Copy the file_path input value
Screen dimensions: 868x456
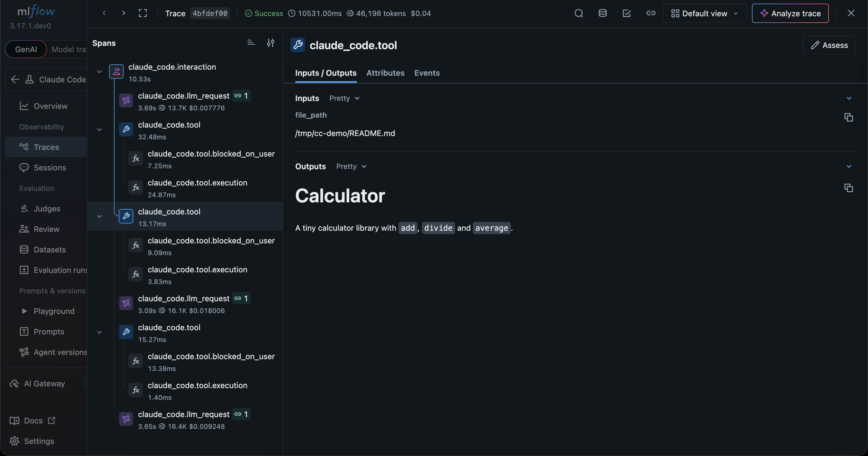(x=848, y=117)
